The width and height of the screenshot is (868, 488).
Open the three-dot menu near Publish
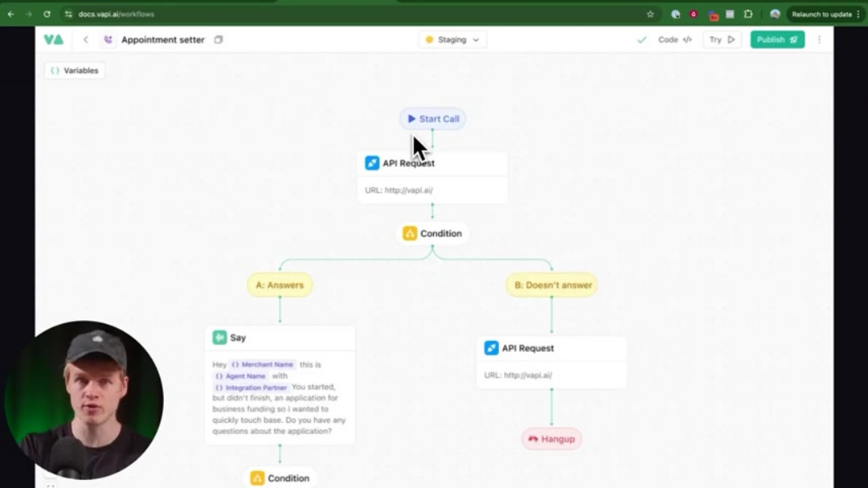pos(819,39)
